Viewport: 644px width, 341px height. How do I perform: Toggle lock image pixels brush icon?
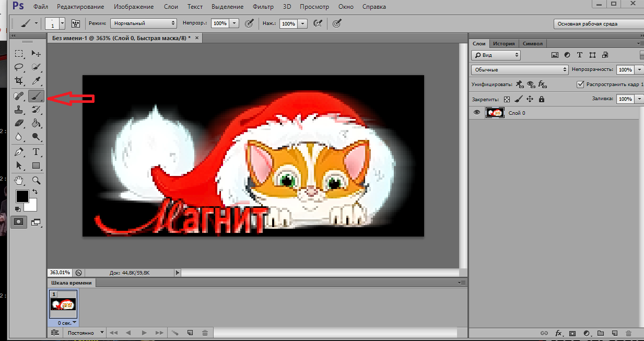pos(518,99)
